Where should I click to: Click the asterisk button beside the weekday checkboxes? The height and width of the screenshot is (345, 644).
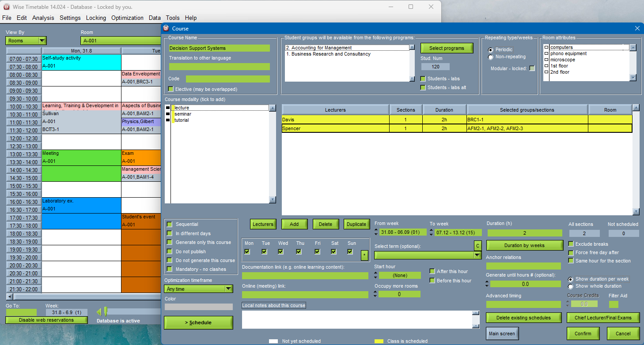[364, 255]
